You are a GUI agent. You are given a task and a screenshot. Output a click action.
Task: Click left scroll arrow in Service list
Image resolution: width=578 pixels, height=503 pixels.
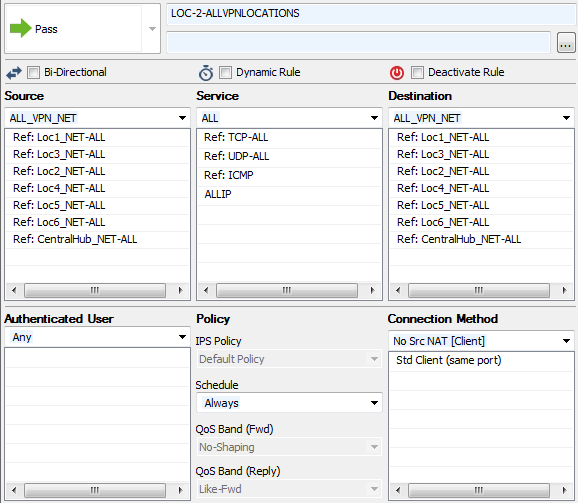[206, 290]
